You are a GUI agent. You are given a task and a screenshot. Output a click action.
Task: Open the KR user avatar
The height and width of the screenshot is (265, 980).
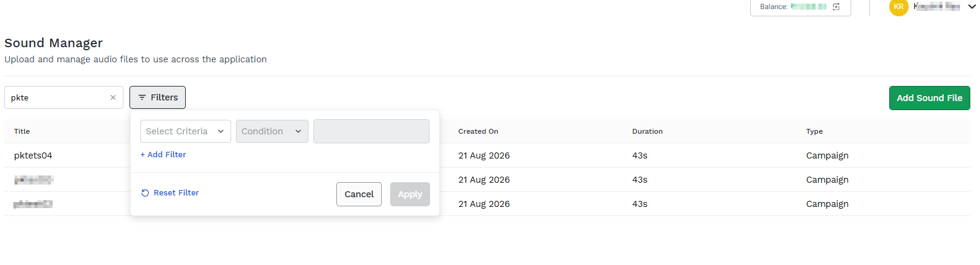pyautogui.click(x=898, y=7)
